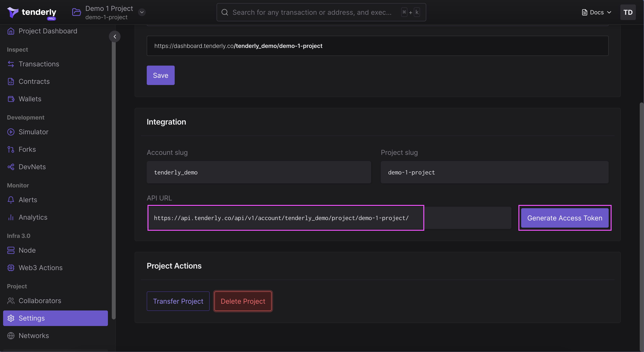Screen dimensions: 644x352
Task: Click the project folder icon in header
Action: click(76, 12)
